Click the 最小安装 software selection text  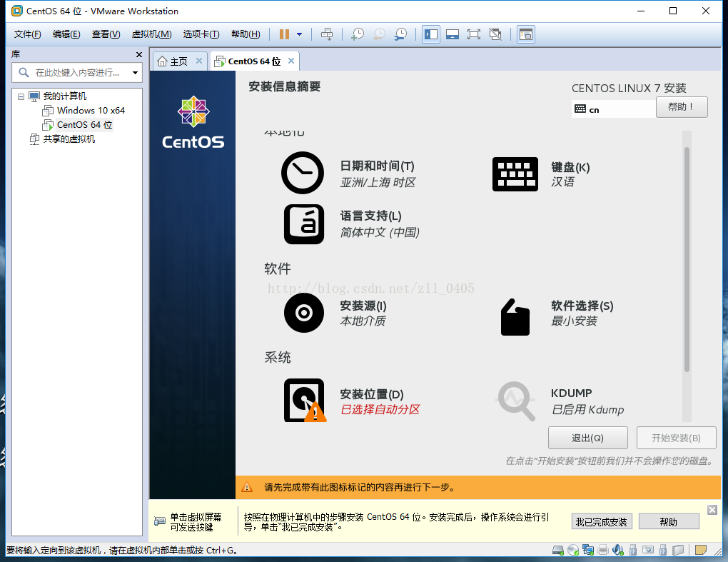click(x=574, y=321)
